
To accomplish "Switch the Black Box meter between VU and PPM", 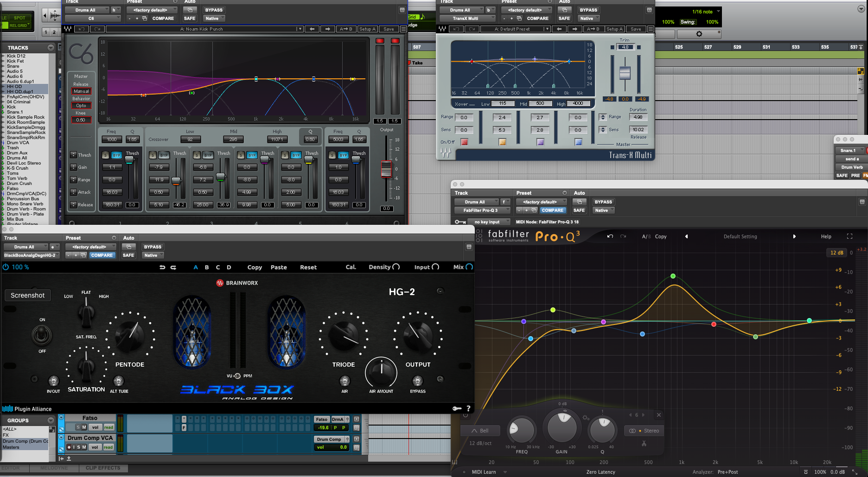I will click(237, 376).
